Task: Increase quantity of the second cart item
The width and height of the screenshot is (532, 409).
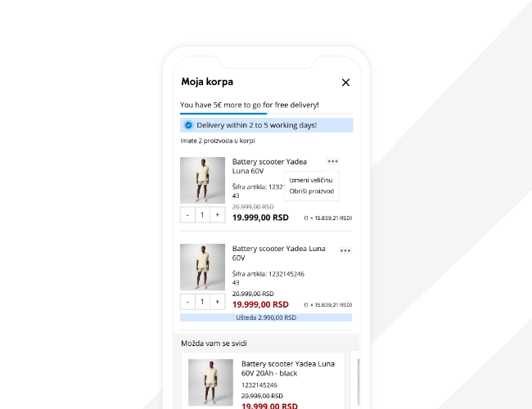Action: point(218,302)
